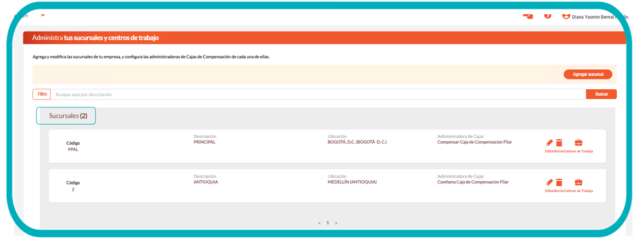The width and height of the screenshot is (644, 251).
Task: Open Centros de Trabajo for ANTIOQUIA branch
Action: pos(578,182)
